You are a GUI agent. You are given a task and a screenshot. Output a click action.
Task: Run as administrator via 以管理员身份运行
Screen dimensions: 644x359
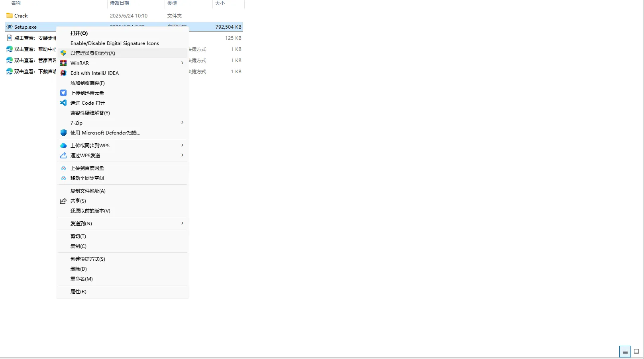point(122,53)
